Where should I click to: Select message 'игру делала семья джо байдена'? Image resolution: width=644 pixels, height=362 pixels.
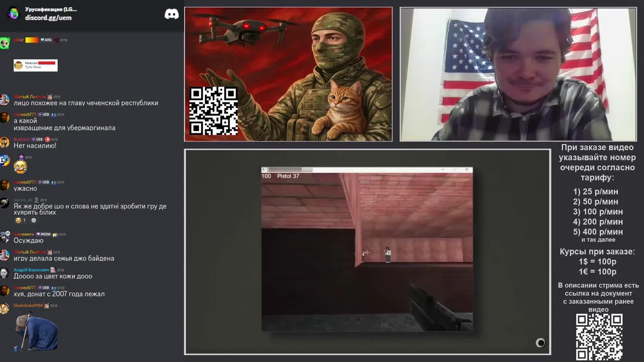(64, 258)
